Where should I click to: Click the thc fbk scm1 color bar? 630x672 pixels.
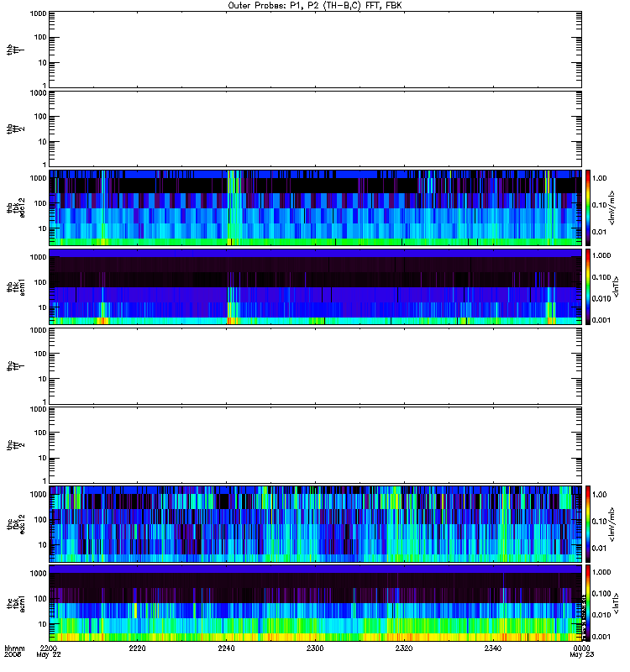click(588, 603)
